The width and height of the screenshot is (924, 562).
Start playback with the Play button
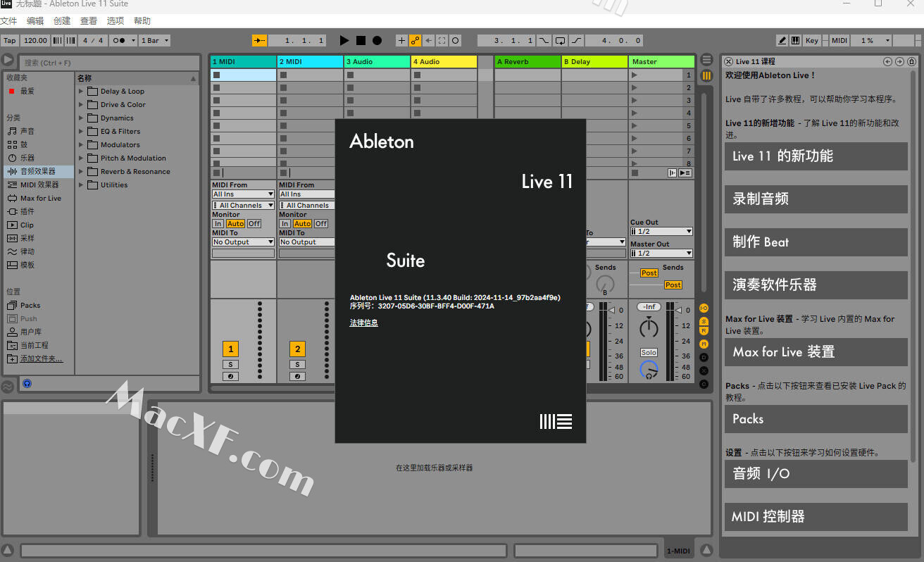344,41
